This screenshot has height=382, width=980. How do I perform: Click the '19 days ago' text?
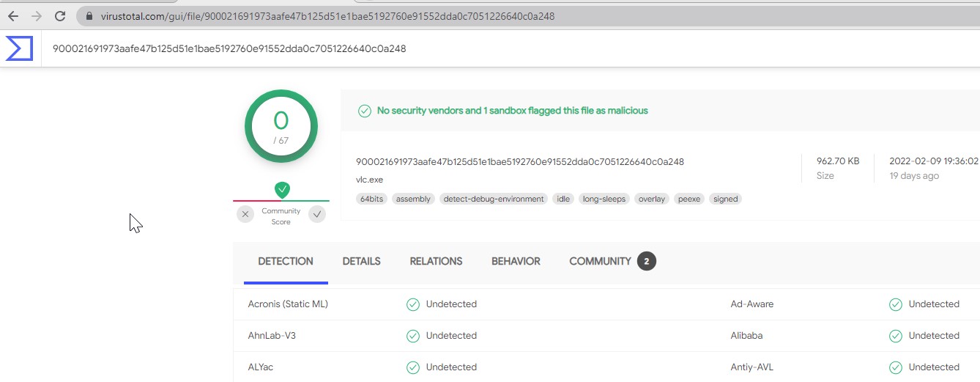914,176
